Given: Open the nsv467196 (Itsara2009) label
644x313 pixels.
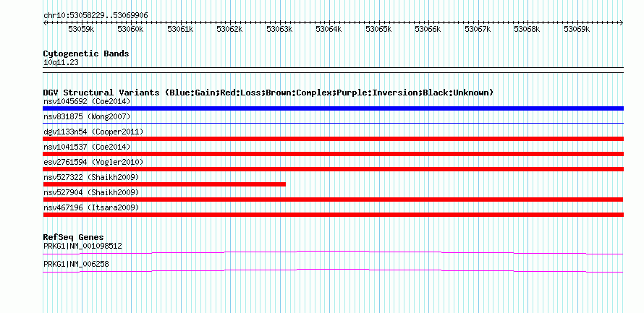Looking at the screenshot, I should pos(91,207).
